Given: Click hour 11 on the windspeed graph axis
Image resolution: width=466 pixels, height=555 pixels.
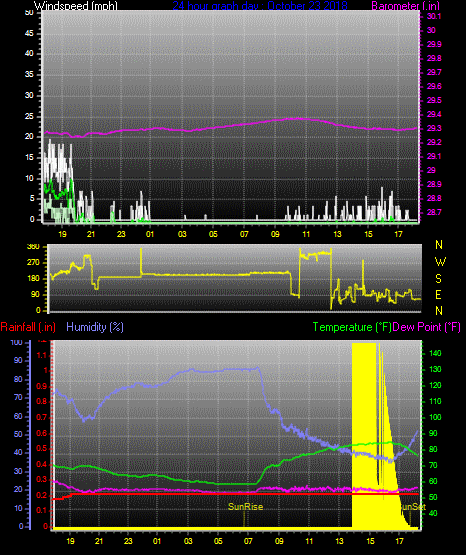Looking at the screenshot, I should [306, 234].
